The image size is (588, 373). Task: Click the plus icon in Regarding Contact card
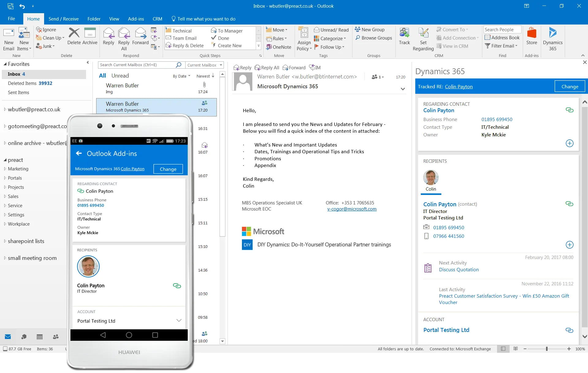569,143
